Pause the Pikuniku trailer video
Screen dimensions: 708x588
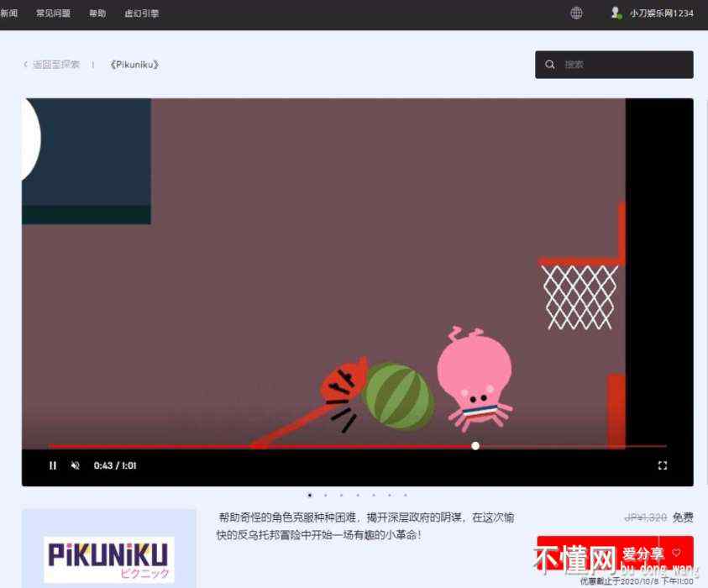tap(53, 465)
